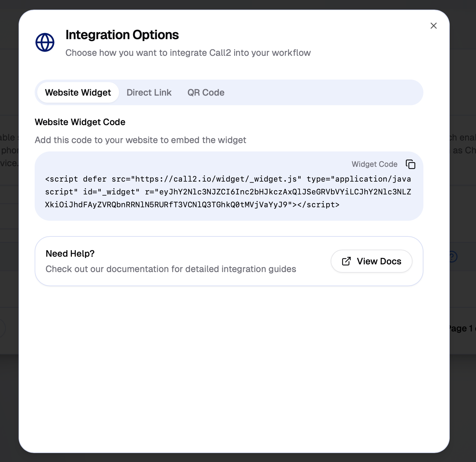Click the Integration Options heading

(x=122, y=35)
